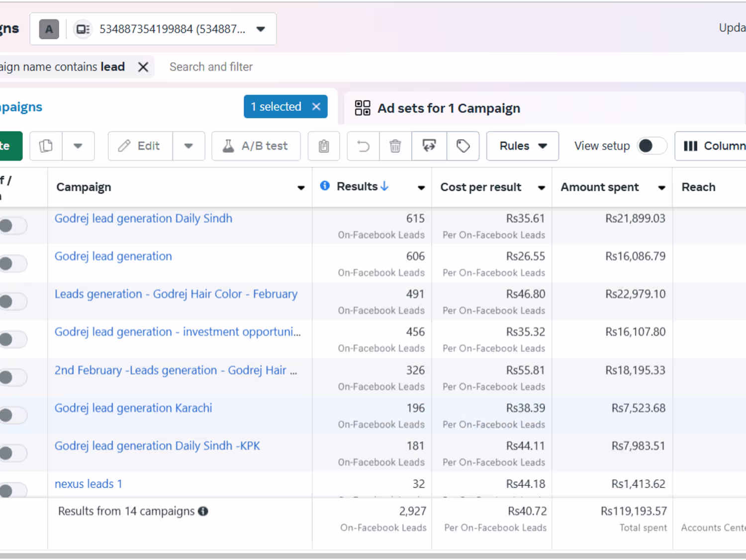The image size is (746, 560).
Task: Click the trash delete icon
Action: tap(395, 146)
